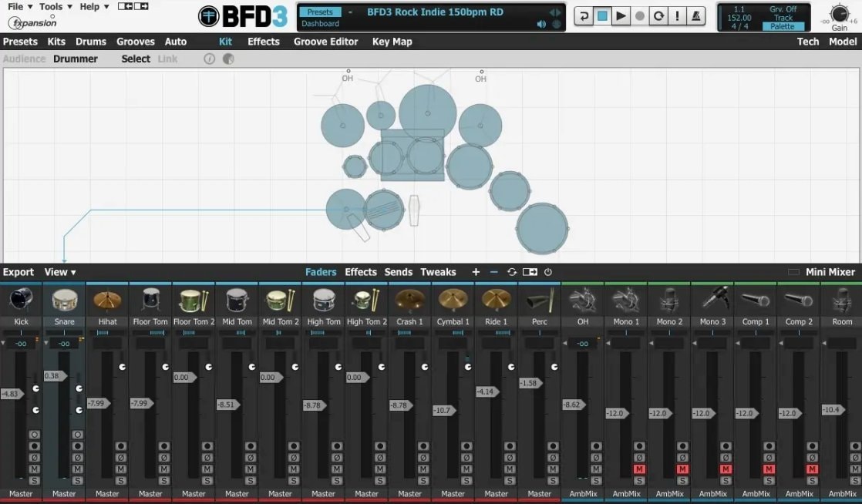Select the Kick drum channel icon
Viewport: 862px width, 504px height.
coord(21,300)
